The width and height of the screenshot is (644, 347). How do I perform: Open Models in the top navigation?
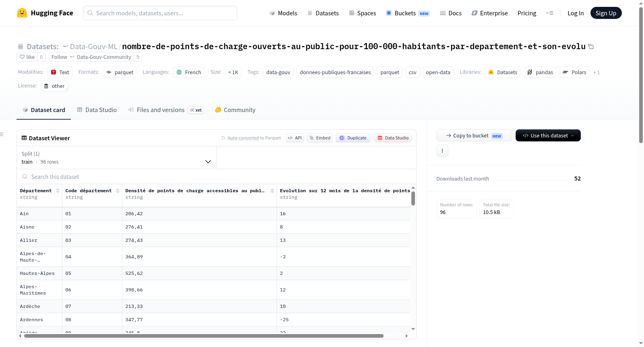pos(283,13)
